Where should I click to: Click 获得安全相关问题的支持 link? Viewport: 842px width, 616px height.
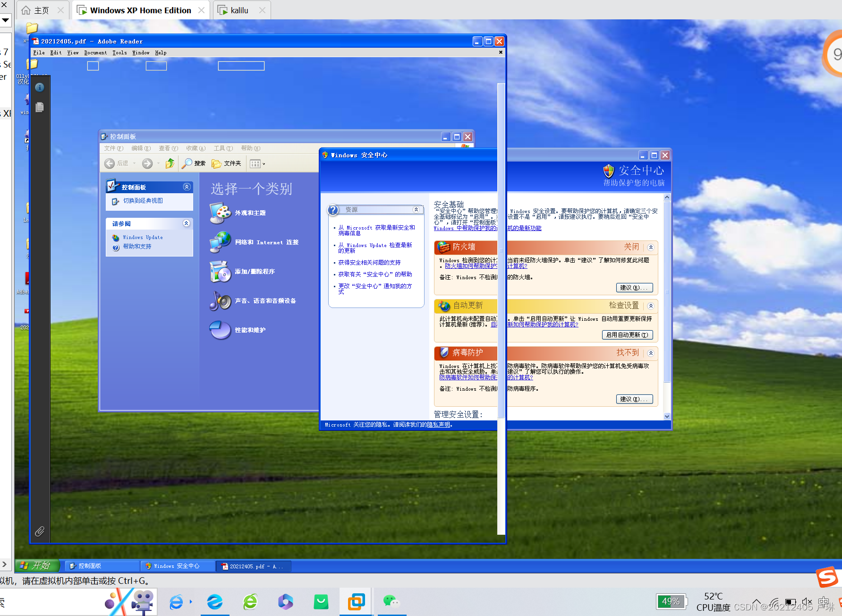[369, 262]
